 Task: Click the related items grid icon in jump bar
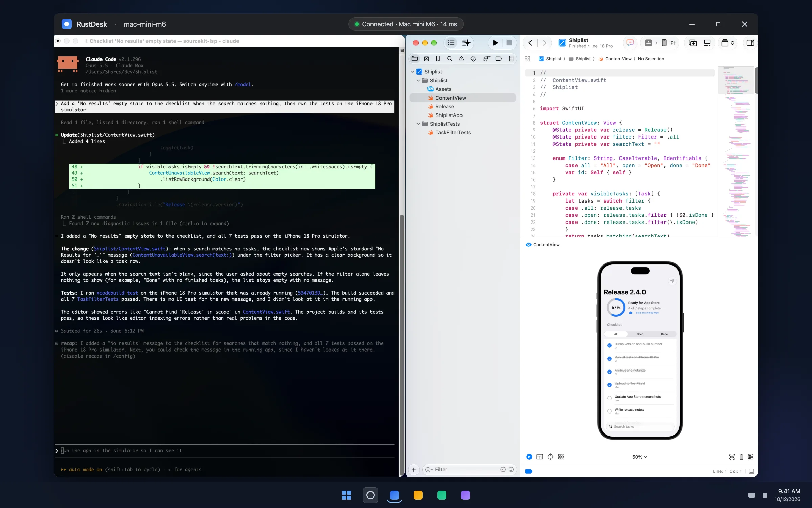click(x=527, y=59)
